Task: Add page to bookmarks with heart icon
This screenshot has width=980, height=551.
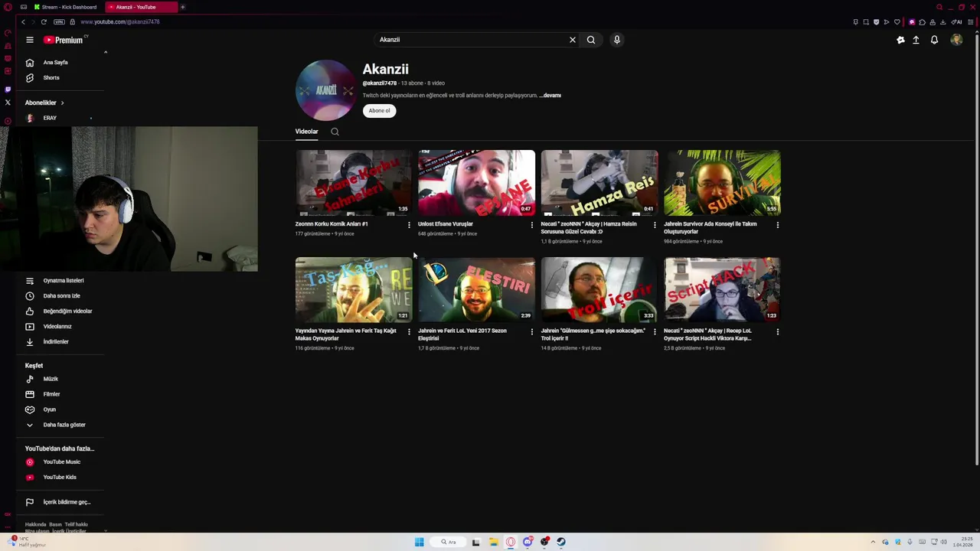Action: [x=897, y=22]
